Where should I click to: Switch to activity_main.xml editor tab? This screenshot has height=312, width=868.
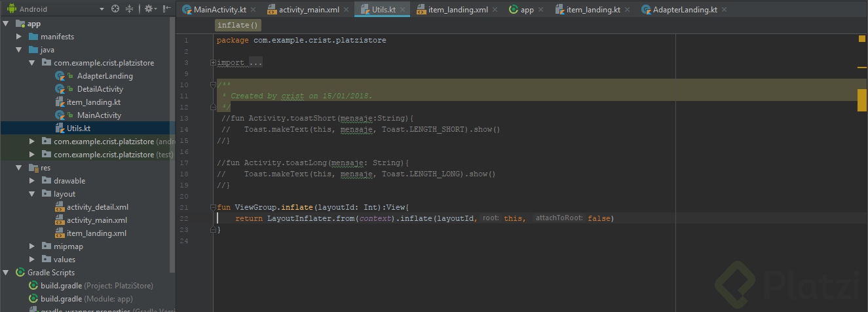pos(309,10)
